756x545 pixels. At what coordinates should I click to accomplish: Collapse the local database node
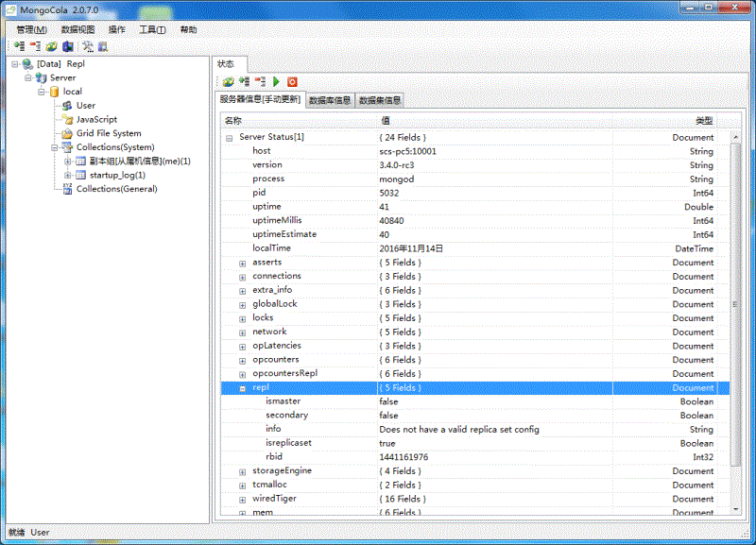click(42, 92)
